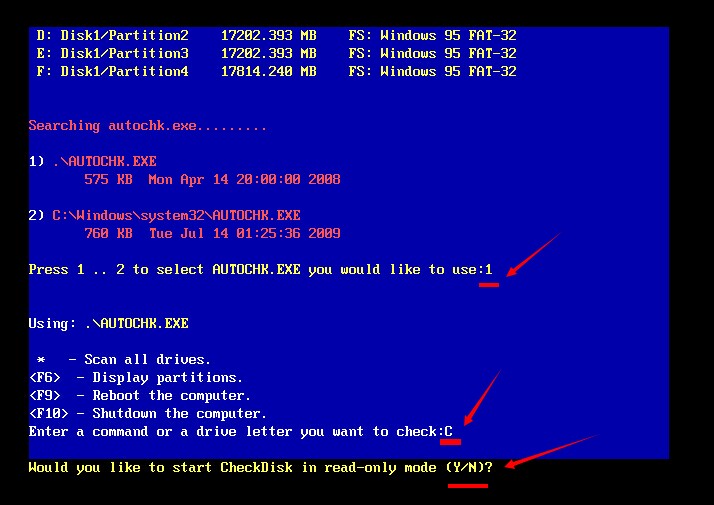
Task: Select the D: Disk1/Partition2 drive line
Action: point(276,36)
